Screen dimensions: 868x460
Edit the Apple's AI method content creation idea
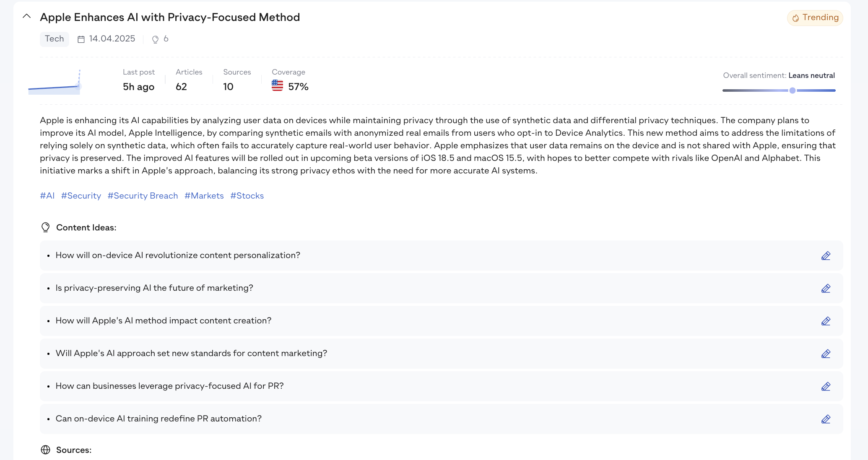826,321
